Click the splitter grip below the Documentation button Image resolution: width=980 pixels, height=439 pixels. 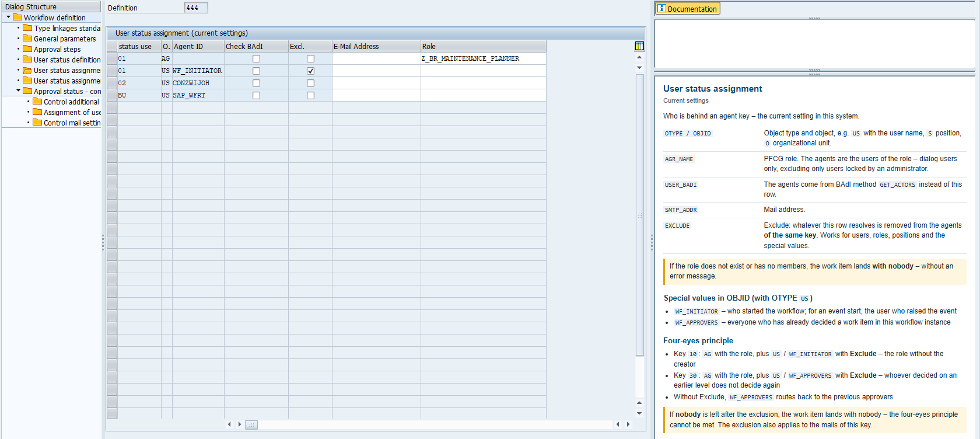tap(815, 18)
